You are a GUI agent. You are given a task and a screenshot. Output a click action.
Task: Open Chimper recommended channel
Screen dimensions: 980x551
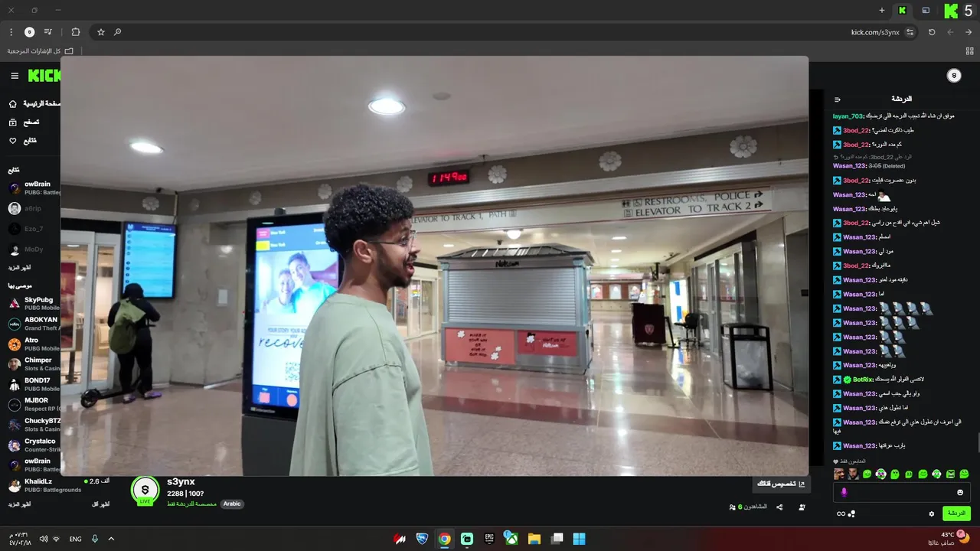[33, 364]
